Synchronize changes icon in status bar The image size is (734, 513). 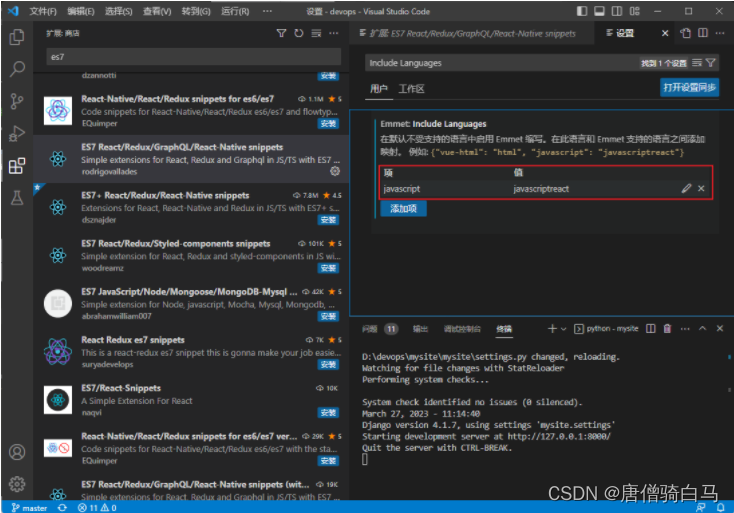tap(62, 508)
